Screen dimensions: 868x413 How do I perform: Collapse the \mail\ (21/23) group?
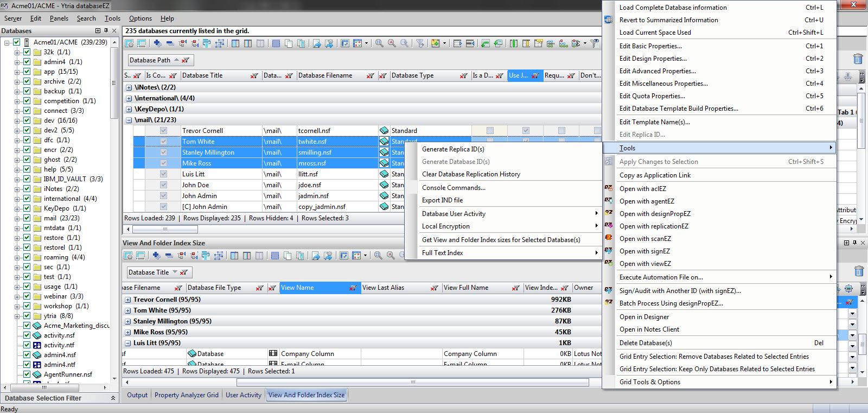pos(129,120)
